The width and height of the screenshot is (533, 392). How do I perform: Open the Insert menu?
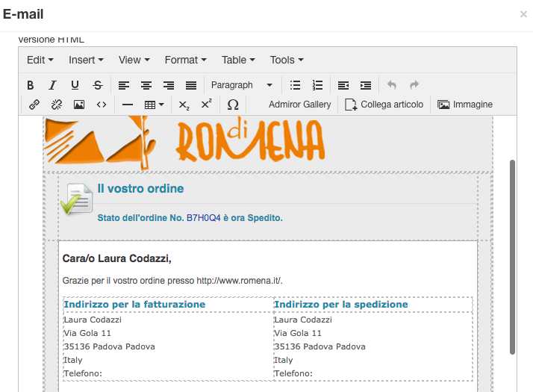click(86, 60)
